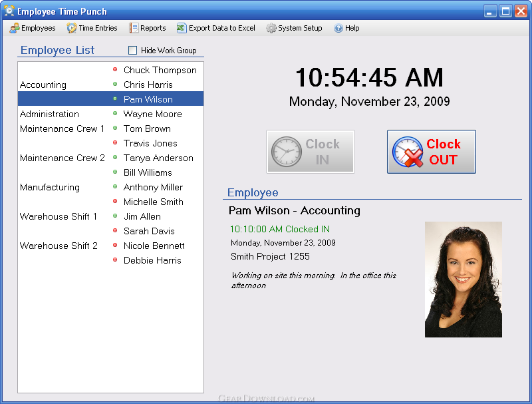Click the Reports document icon
Image resolution: width=532 pixels, height=404 pixels.
pyautogui.click(x=134, y=28)
